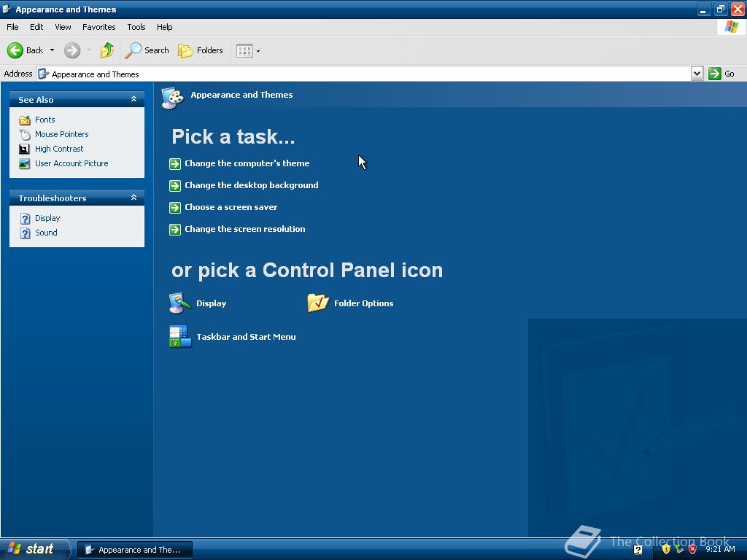Click the Taskbar and Start Menu label
This screenshot has height=560, width=747.
246,337
